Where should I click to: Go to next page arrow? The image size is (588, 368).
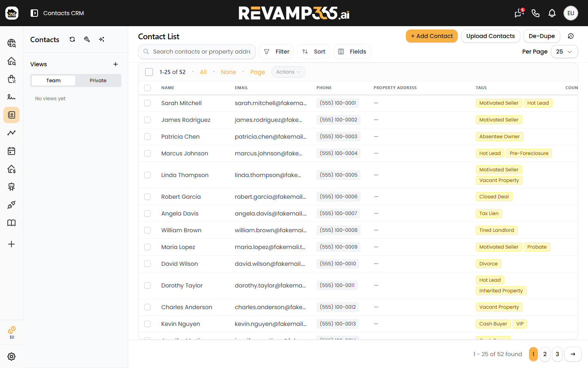pos(573,354)
